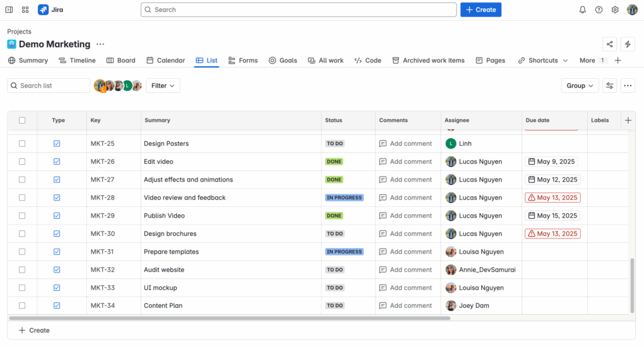Click task type icon for MKT-25
Image resolution: width=644 pixels, height=347 pixels.
pyautogui.click(x=57, y=143)
